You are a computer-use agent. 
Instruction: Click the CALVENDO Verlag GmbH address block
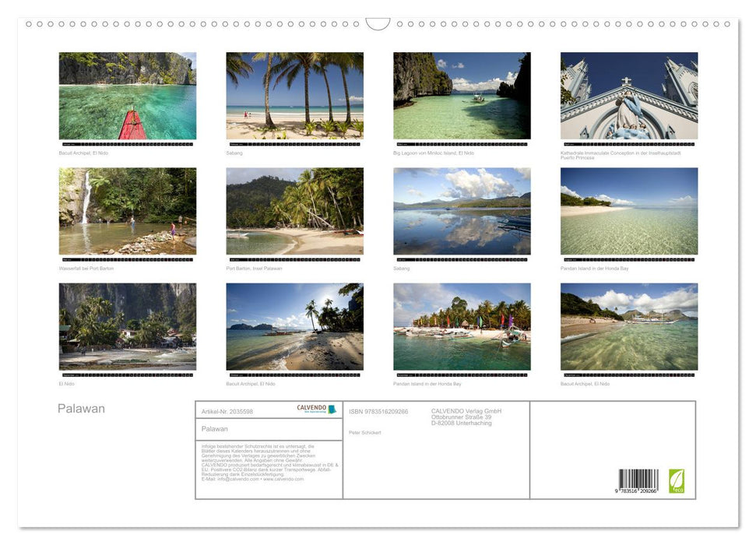(467, 417)
